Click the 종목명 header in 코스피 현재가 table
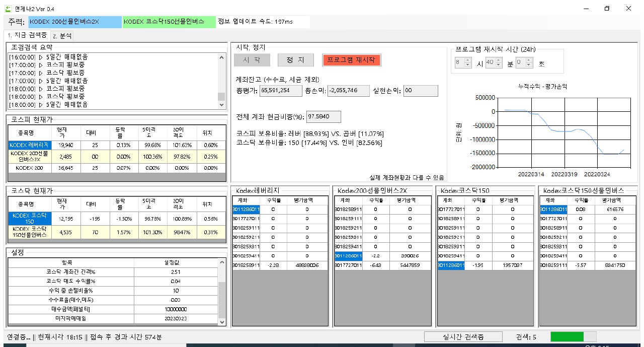644x347 pixels. 29,133
